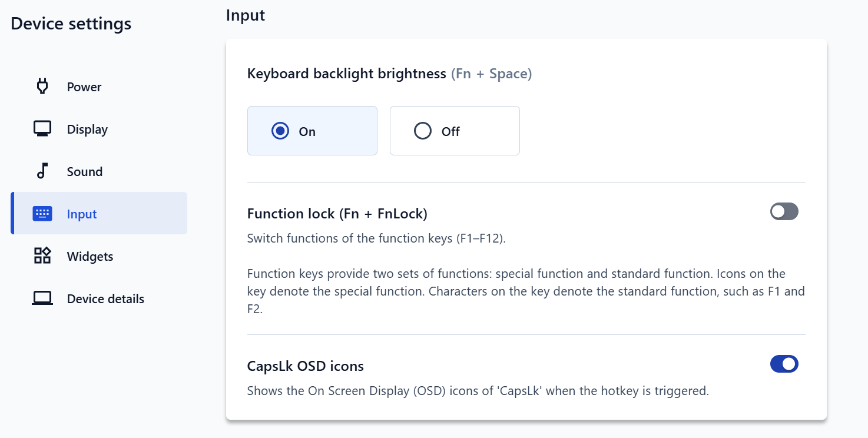Click the Function lock (Fn + FnLock) title
The height and width of the screenshot is (438, 868).
tap(337, 214)
